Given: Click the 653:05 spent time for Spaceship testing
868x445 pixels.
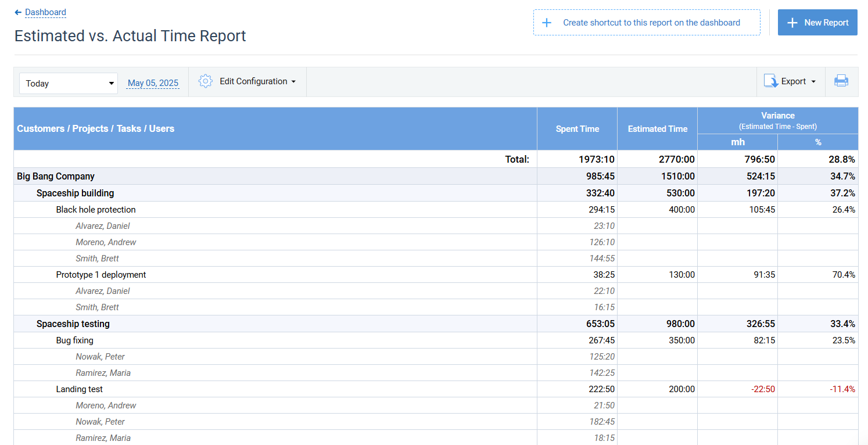Looking at the screenshot, I should [x=599, y=324].
